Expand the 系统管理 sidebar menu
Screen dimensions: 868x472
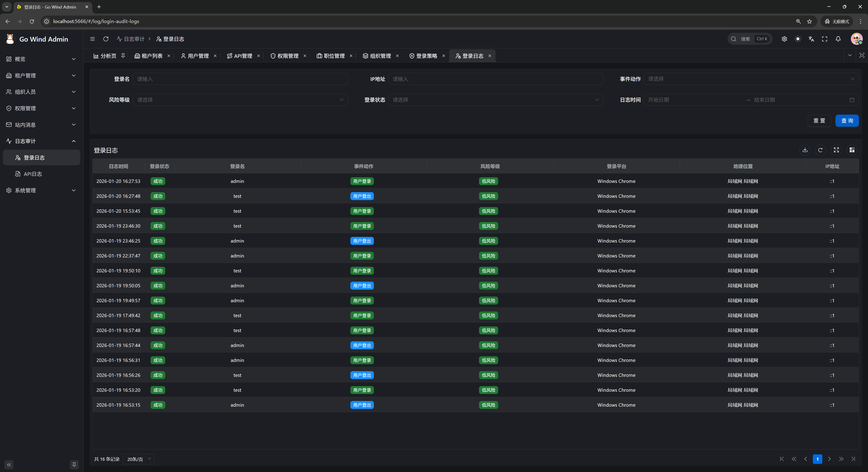(x=41, y=190)
